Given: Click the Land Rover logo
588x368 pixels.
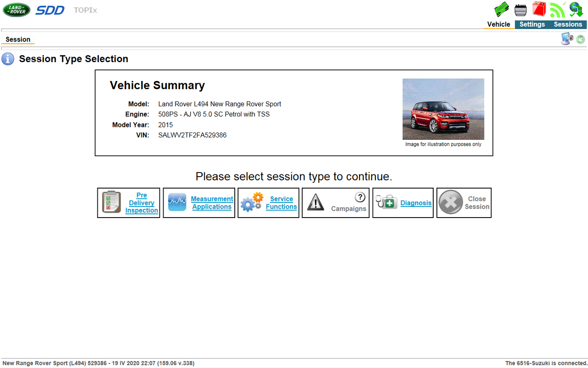Looking at the screenshot, I should [x=17, y=10].
